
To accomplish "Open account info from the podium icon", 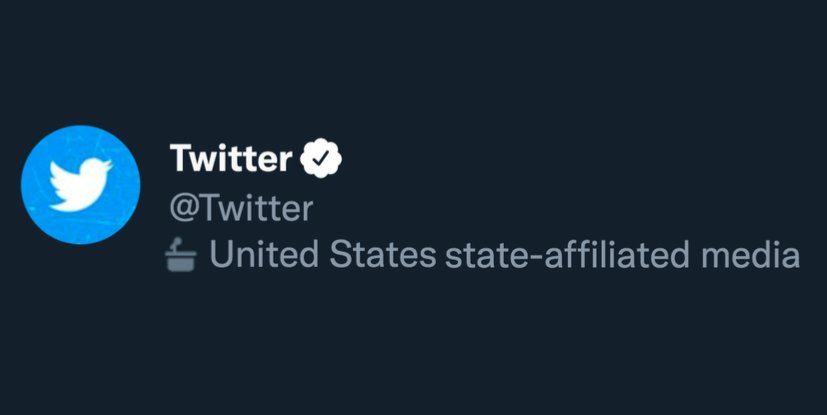I will click(183, 256).
